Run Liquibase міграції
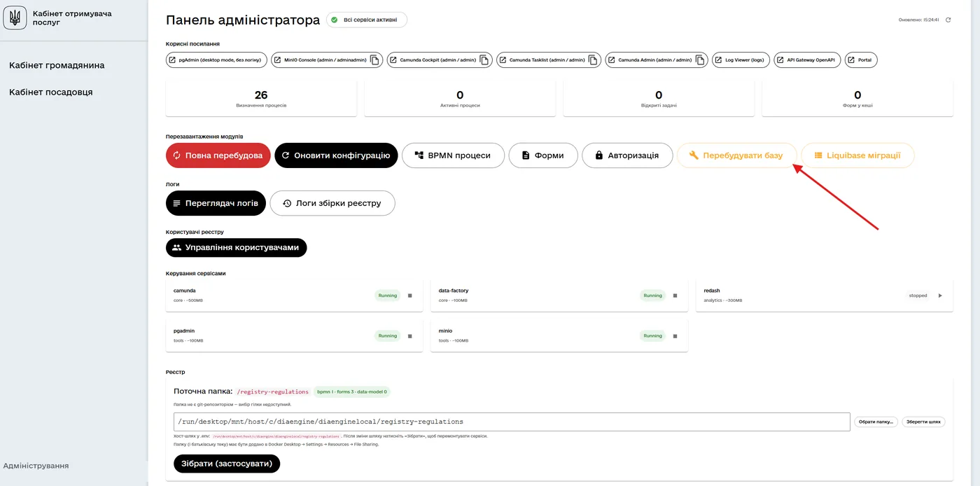 tap(857, 155)
